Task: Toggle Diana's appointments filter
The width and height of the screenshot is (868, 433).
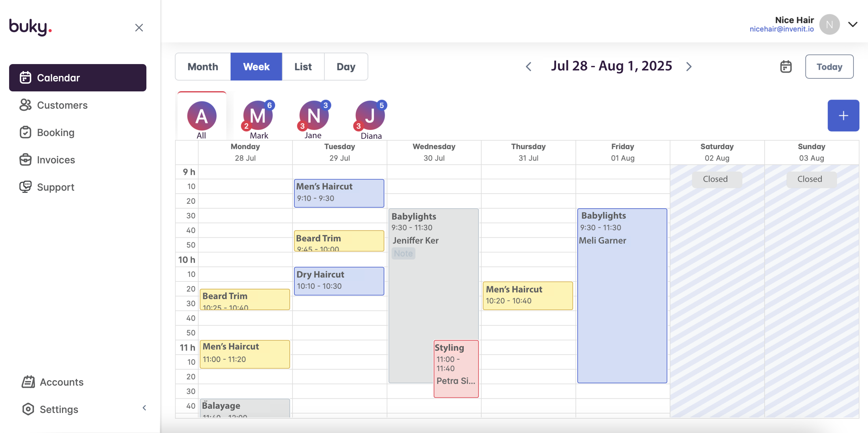Action: 370,116
